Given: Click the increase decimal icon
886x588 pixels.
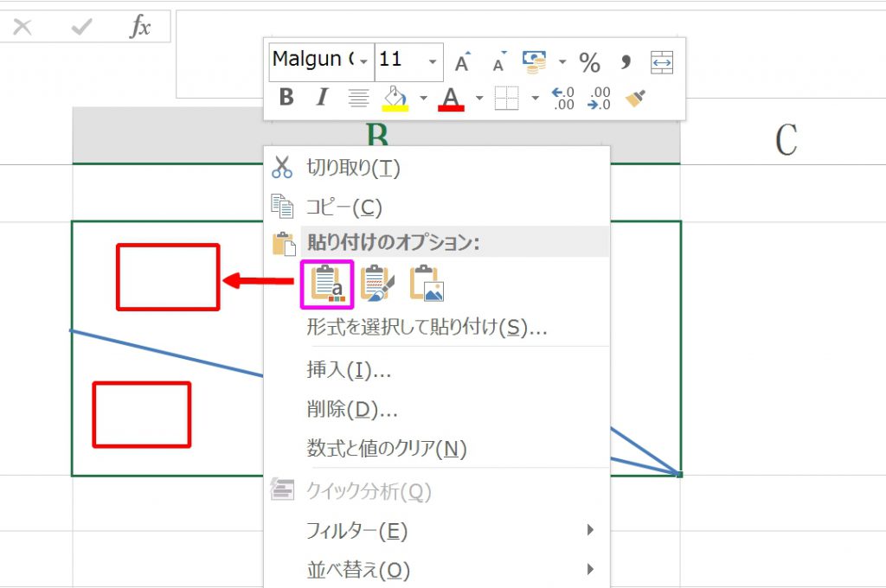Looking at the screenshot, I should [562, 98].
